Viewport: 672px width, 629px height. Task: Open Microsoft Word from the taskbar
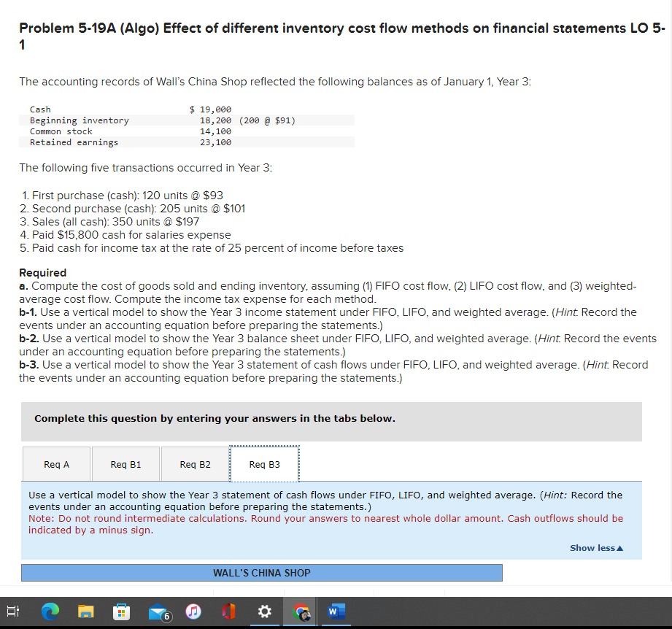(335, 611)
